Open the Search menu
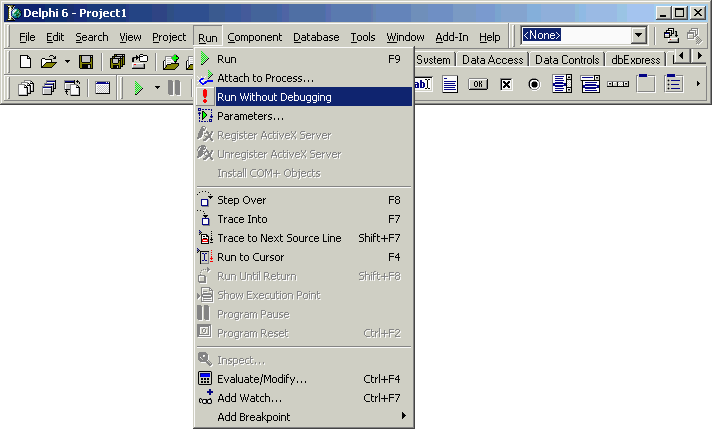The width and height of the screenshot is (712, 429). click(x=92, y=37)
